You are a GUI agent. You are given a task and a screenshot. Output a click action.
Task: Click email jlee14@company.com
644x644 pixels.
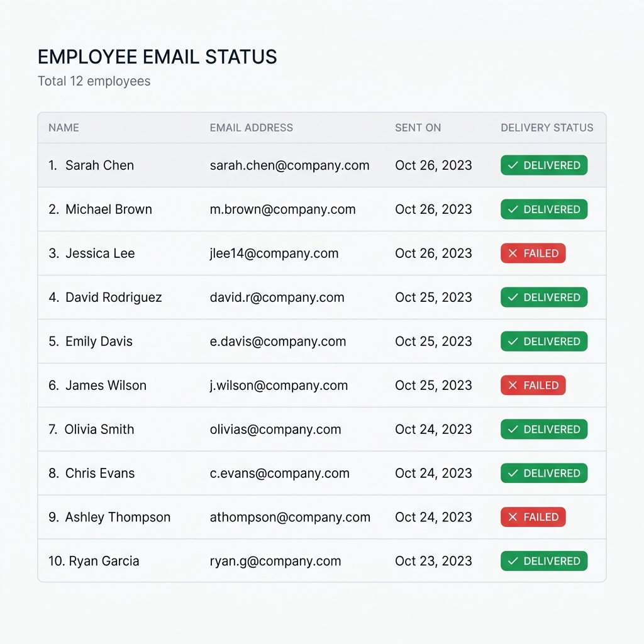274,253
